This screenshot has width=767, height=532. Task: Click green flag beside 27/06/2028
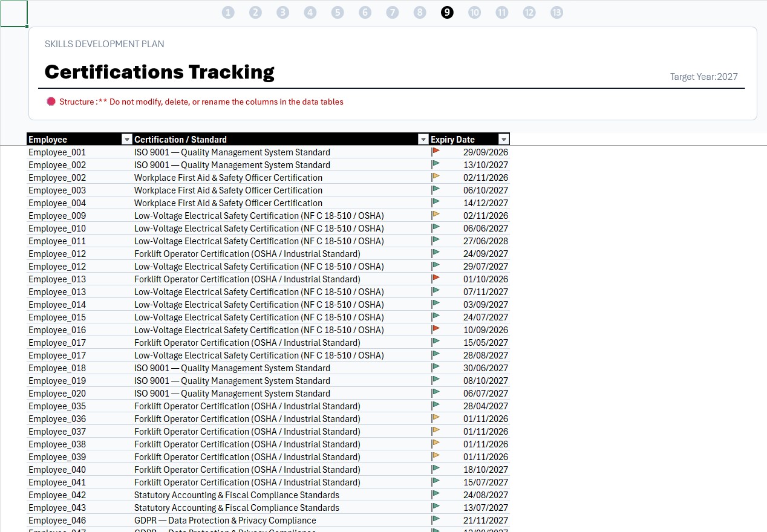(436, 241)
